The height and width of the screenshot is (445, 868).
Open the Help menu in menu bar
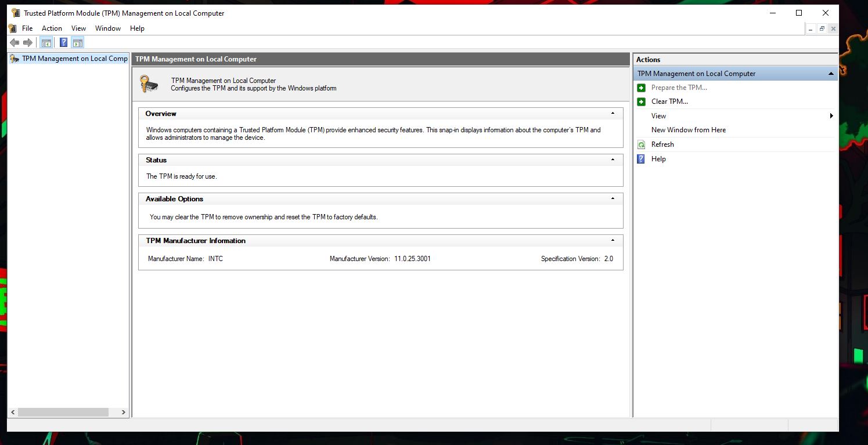(x=137, y=28)
